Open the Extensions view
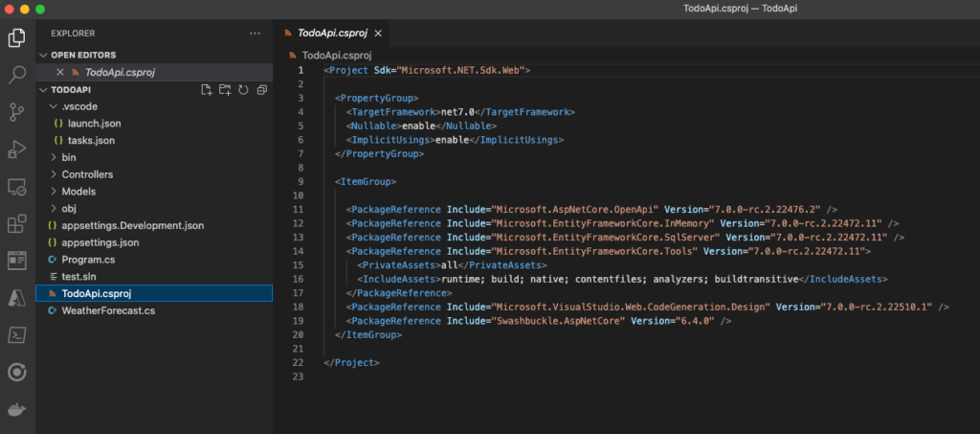Image resolution: width=980 pixels, height=434 pixels. 17,223
